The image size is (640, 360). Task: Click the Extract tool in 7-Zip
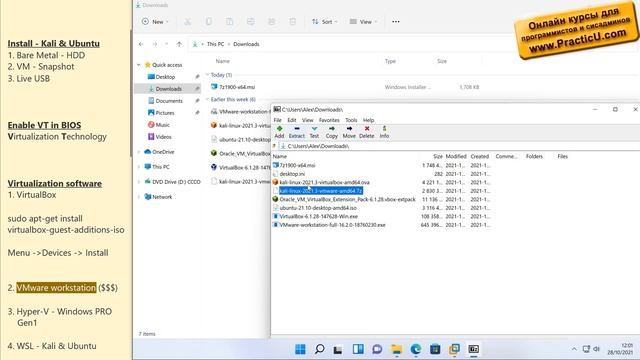(x=297, y=132)
